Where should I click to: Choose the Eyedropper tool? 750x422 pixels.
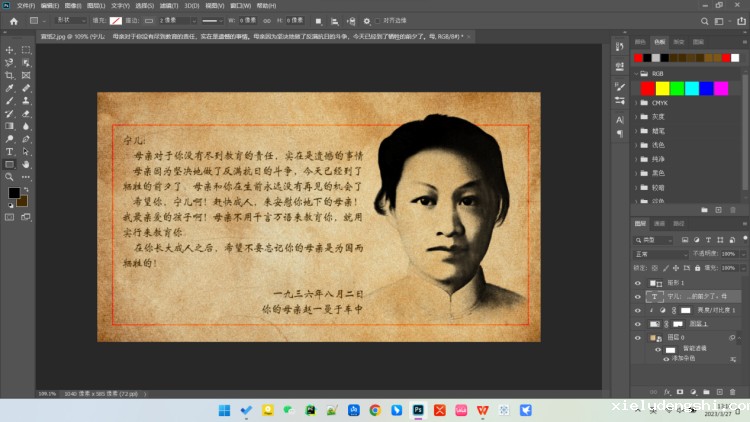pos(10,88)
